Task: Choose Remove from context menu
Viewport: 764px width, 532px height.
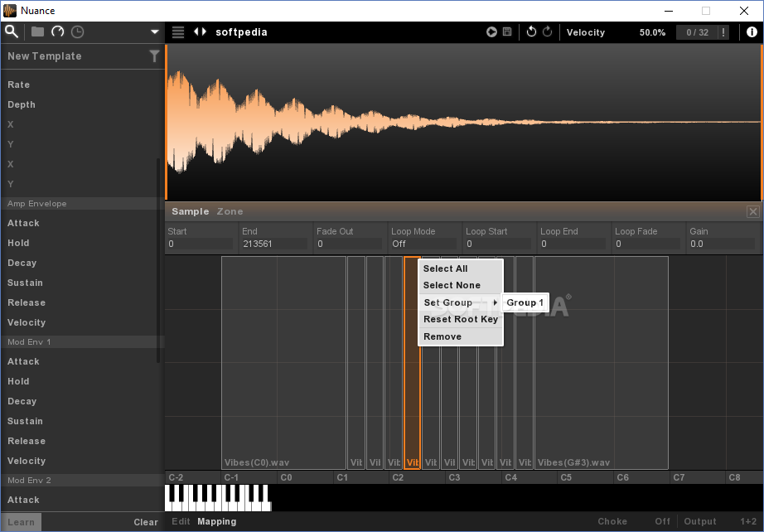Action: point(461,336)
